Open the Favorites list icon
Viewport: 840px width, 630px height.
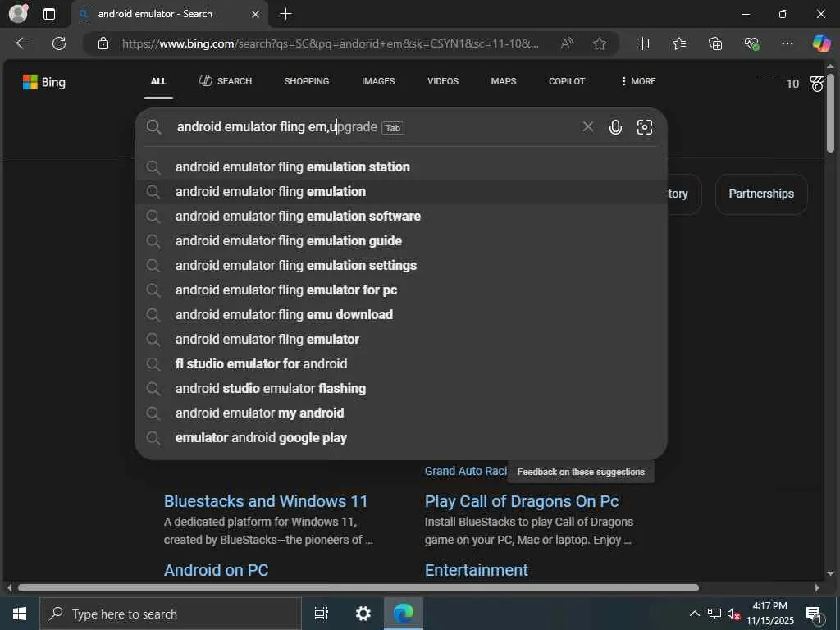[x=678, y=43]
